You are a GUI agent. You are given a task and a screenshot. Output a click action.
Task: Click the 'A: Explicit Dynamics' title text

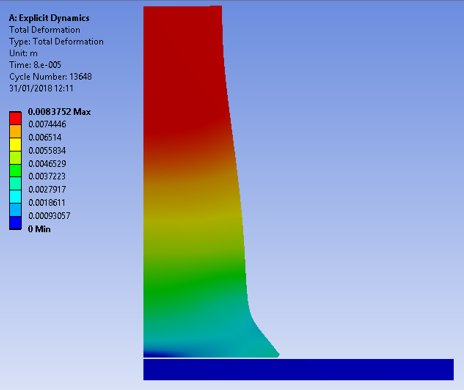[x=49, y=18]
